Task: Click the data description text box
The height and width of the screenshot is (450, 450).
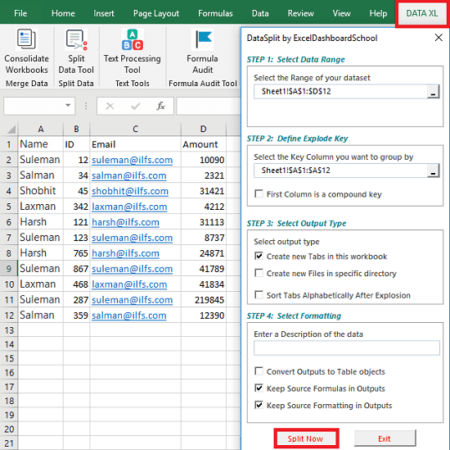Action: (346, 348)
